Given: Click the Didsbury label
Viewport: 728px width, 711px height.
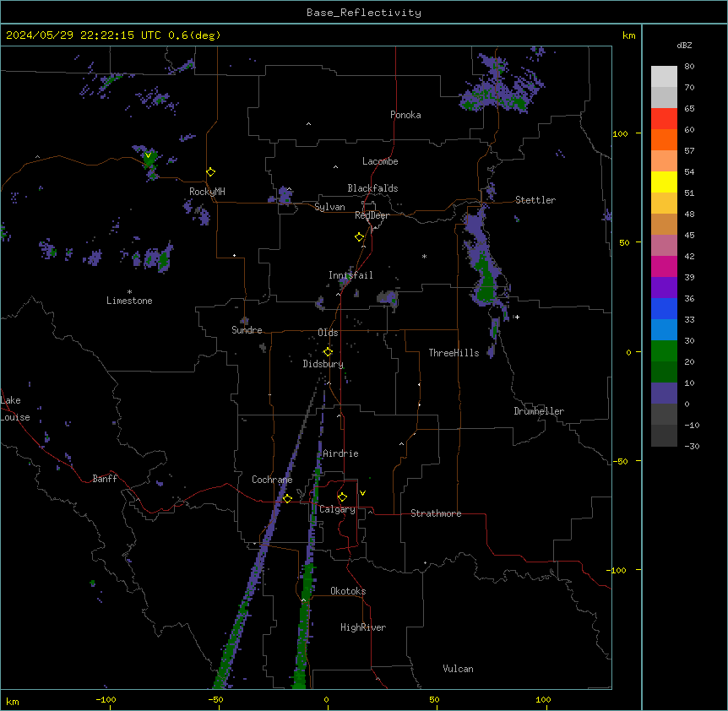Looking at the screenshot, I should click(323, 364).
